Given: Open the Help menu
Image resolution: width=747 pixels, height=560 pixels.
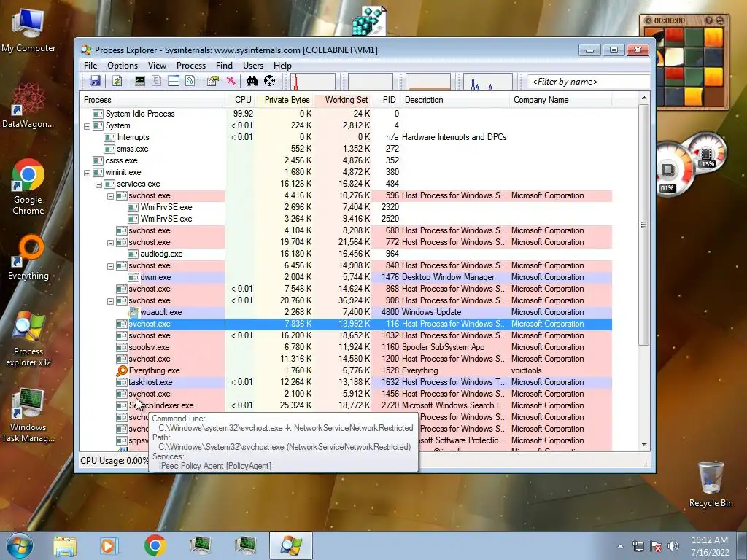Looking at the screenshot, I should (x=282, y=65).
